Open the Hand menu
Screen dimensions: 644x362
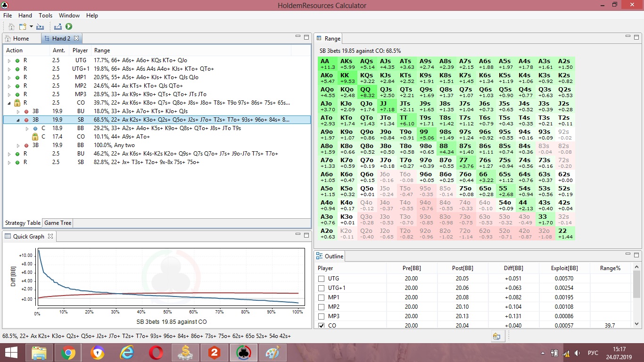[x=25, y=16]
